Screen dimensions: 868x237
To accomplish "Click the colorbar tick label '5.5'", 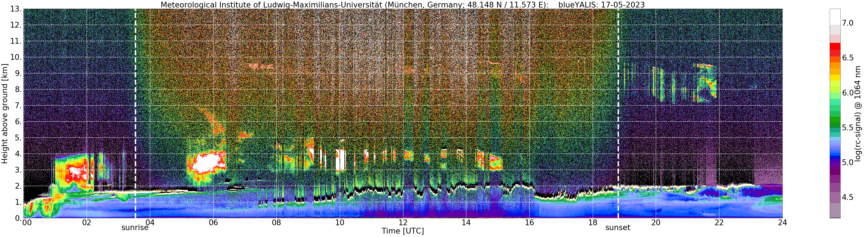I will click(x=848, y=128).
